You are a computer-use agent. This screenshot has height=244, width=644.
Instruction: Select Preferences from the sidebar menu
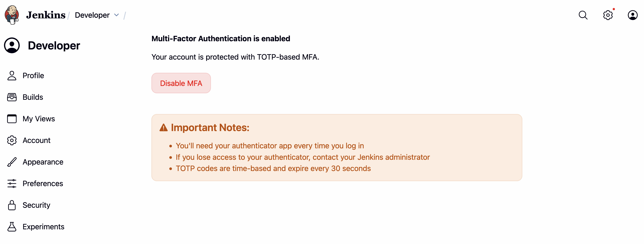tap(43, 184)
